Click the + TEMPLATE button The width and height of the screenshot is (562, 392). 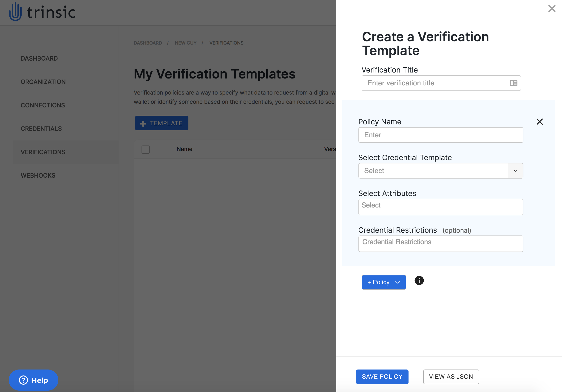coord(162,123)
